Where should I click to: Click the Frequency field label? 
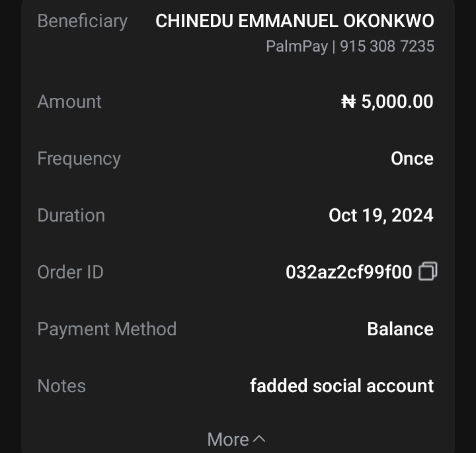pyautogui.click(x=79, y=159)
